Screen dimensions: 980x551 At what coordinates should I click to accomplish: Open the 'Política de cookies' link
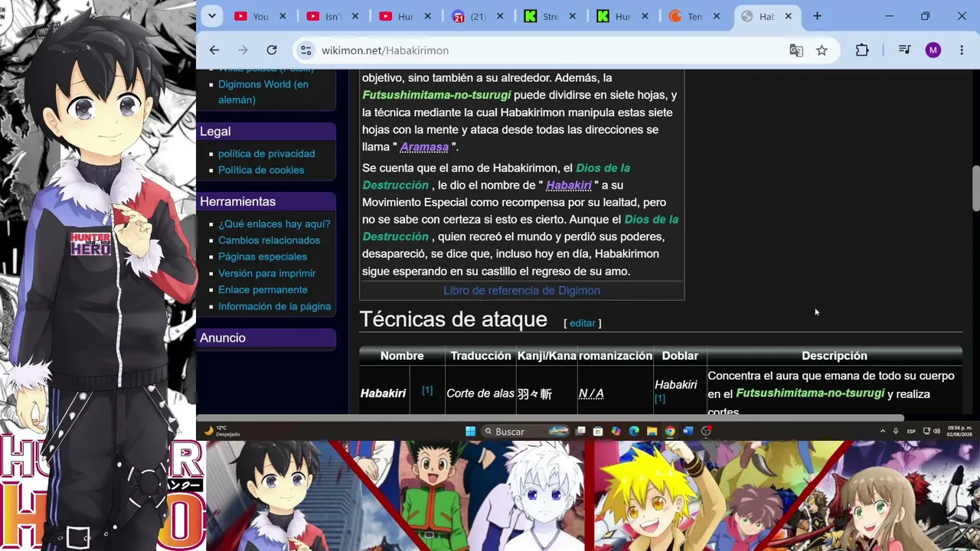(261, 170)
